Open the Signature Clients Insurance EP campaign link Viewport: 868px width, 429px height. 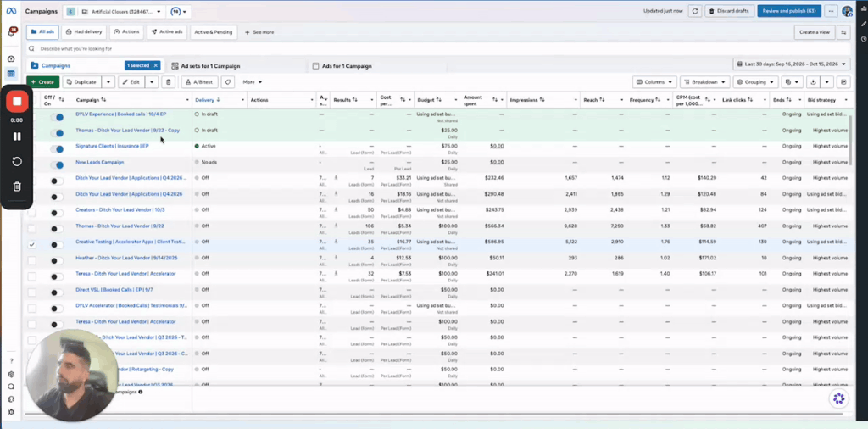113,146
